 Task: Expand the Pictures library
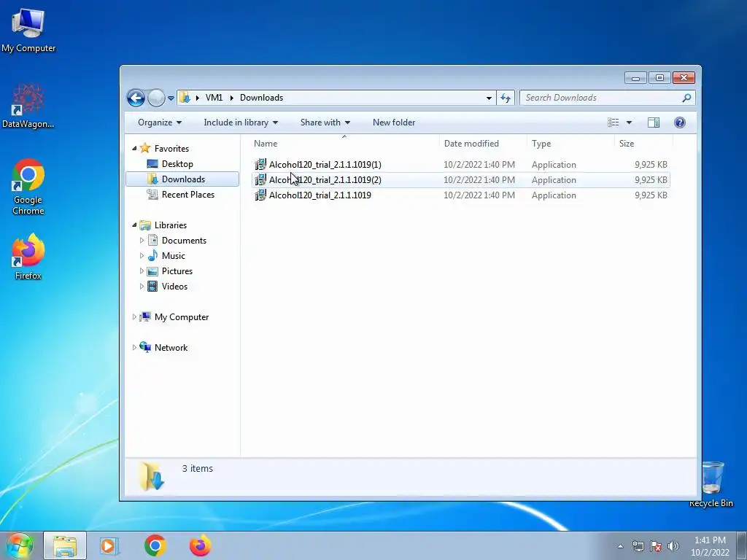tap(142, 271)
